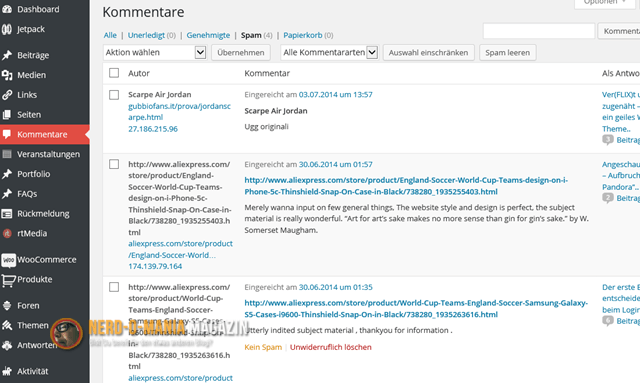The image size is (640, 383).
Task: Click the Rückmeldung feedback icon
Action: point(7,214)
